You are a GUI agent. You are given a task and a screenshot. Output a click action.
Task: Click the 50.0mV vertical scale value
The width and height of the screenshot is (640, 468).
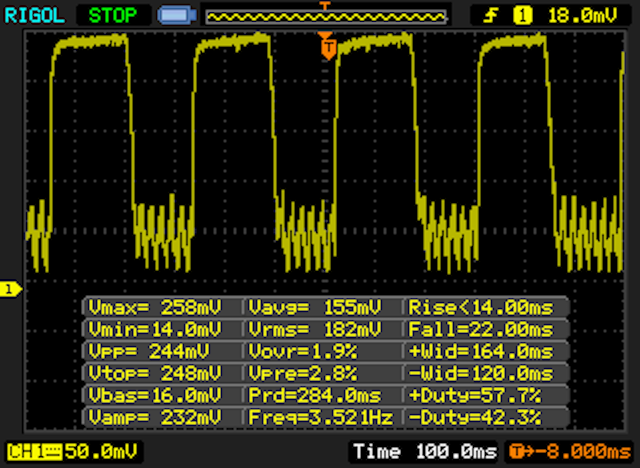pos(100,452)
